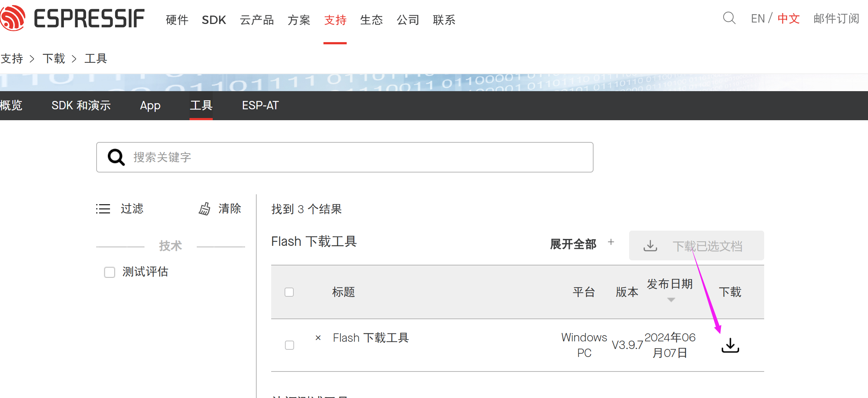Switch to the ESP-AT tab
868x398 pixels.
tap(260, 105)
